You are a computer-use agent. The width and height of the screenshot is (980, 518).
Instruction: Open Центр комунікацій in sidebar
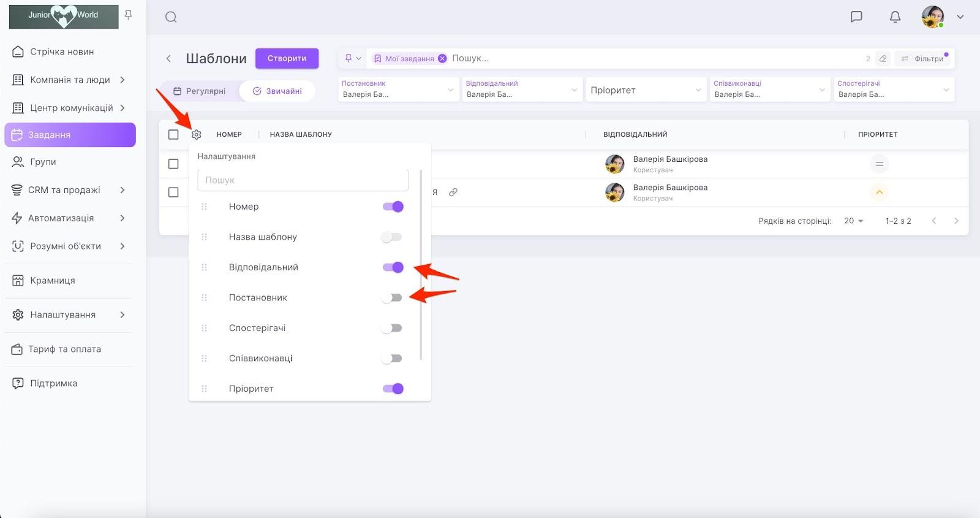[x=70, y=108]
